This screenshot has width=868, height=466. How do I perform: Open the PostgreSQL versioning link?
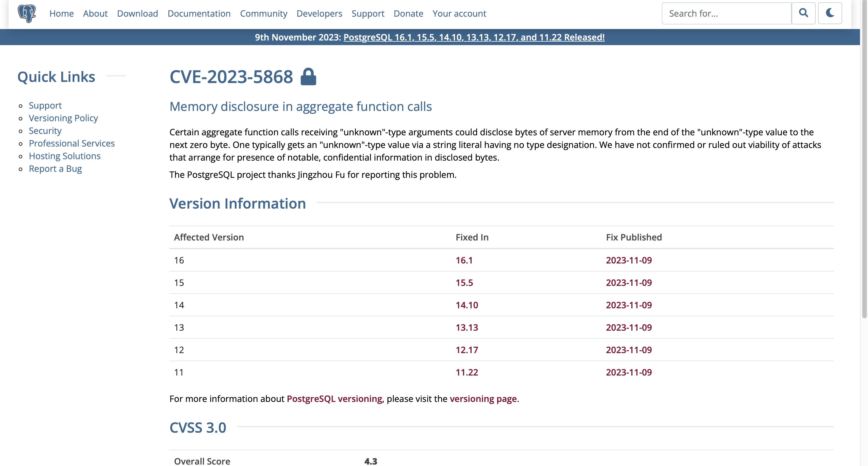click(334, 398)
